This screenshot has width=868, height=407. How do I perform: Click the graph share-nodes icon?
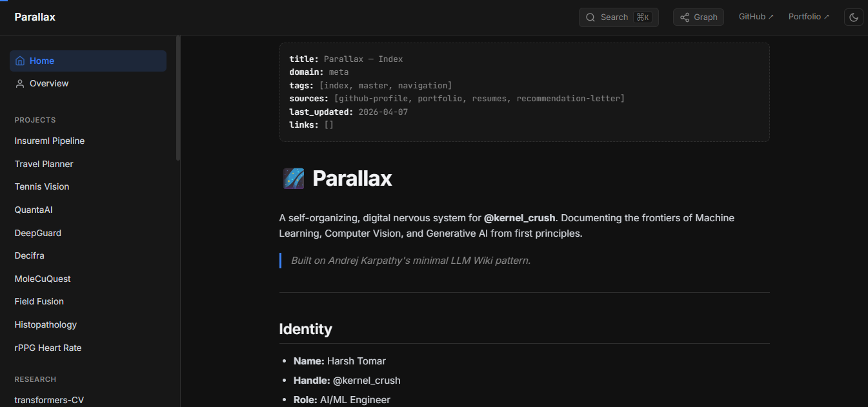pyautogui.click(x=685, y=17)
